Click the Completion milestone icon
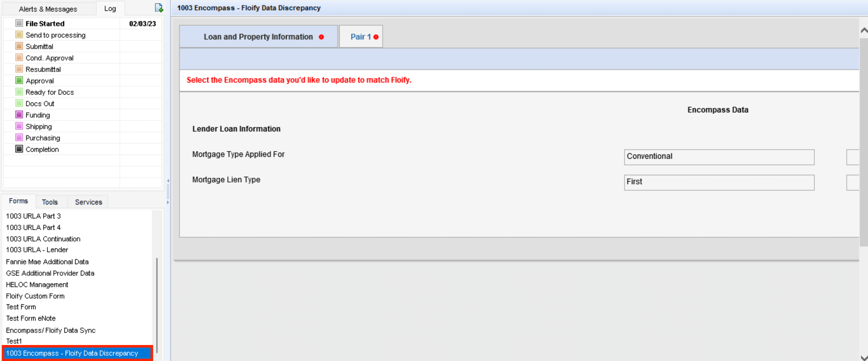This screenshot has width=868, height=361. pos(19,149)
